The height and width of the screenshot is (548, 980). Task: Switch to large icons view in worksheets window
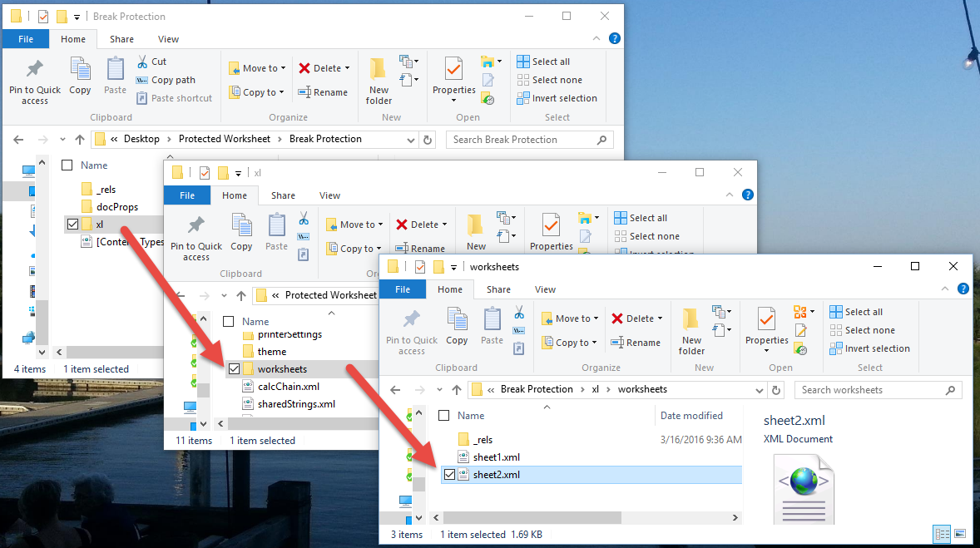pos(959,534)
